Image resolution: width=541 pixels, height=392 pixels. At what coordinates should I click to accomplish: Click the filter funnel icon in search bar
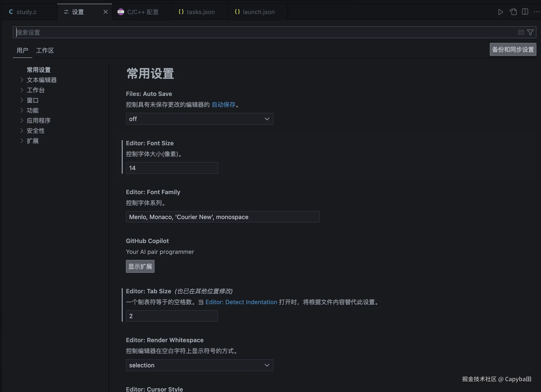pyautogui.click(x=530, y=33)
